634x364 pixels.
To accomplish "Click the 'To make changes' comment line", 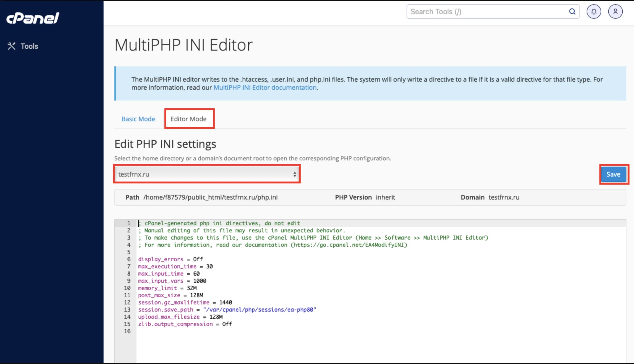I will 313,238.
